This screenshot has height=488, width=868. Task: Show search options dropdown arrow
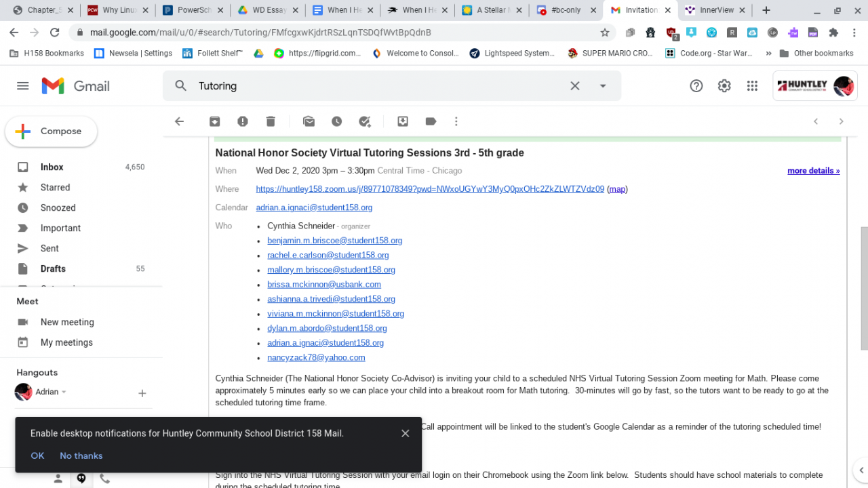click(x=603, y=86)
